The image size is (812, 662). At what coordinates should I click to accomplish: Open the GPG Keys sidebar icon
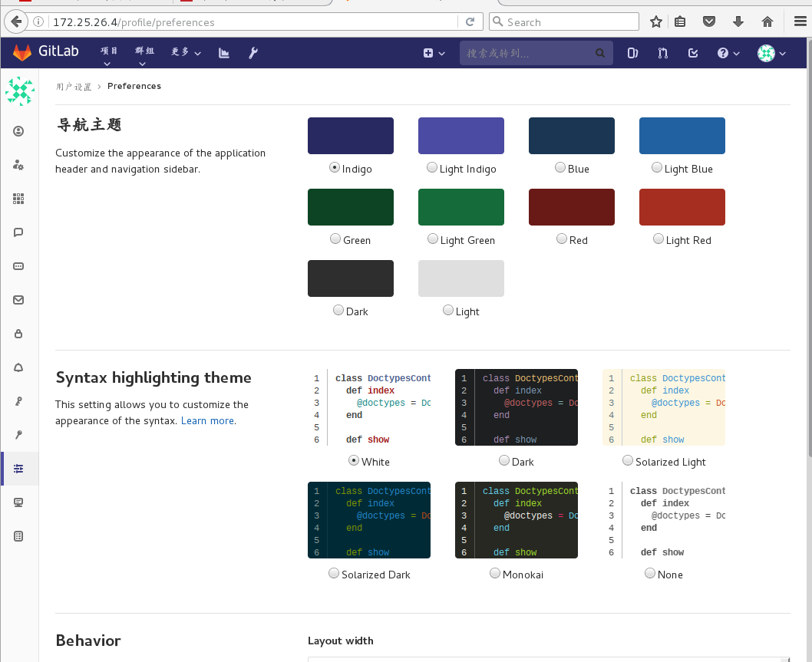tap(18, 435)
